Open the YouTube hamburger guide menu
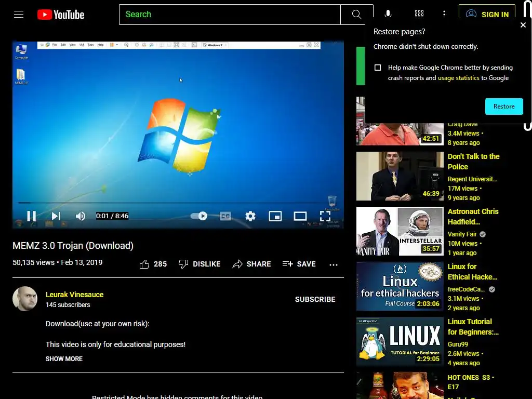The width and height of the screenshot is (532, 399). coord(19,14)
